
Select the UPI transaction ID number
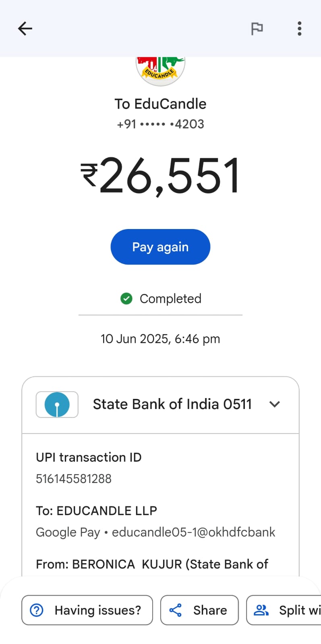tap(74, 479)
